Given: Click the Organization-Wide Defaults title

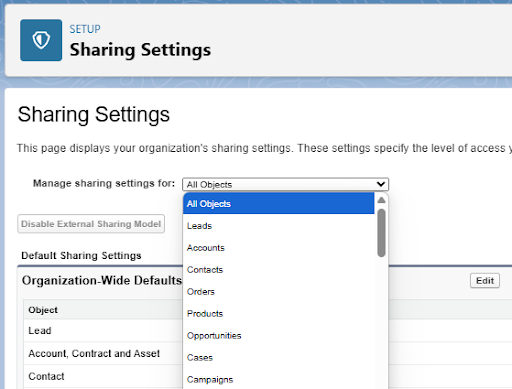Looking at the screenshot, I should tap(102, 280).
